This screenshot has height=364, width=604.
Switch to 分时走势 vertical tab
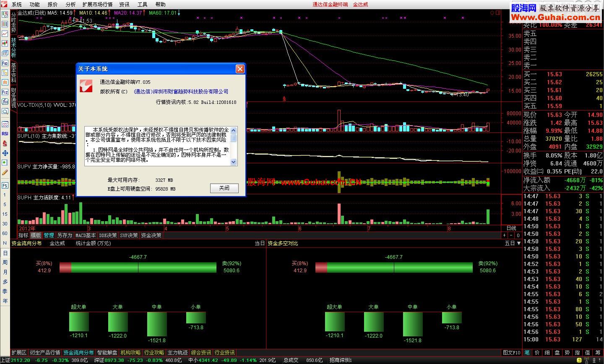(13, 23)
